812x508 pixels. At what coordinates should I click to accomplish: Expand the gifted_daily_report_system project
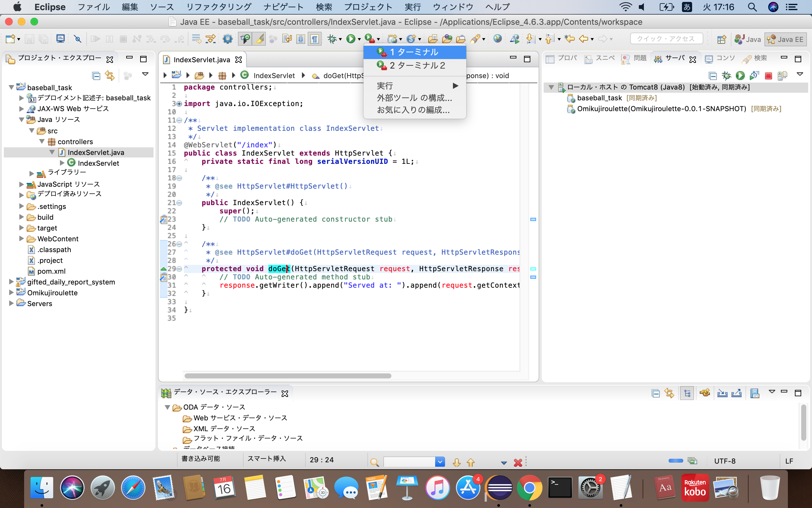11,282
